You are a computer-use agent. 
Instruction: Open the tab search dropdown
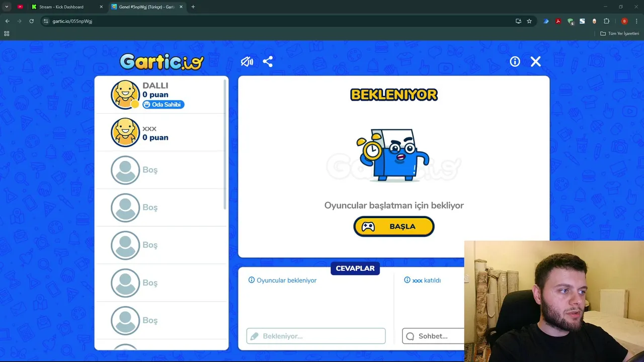7,7
